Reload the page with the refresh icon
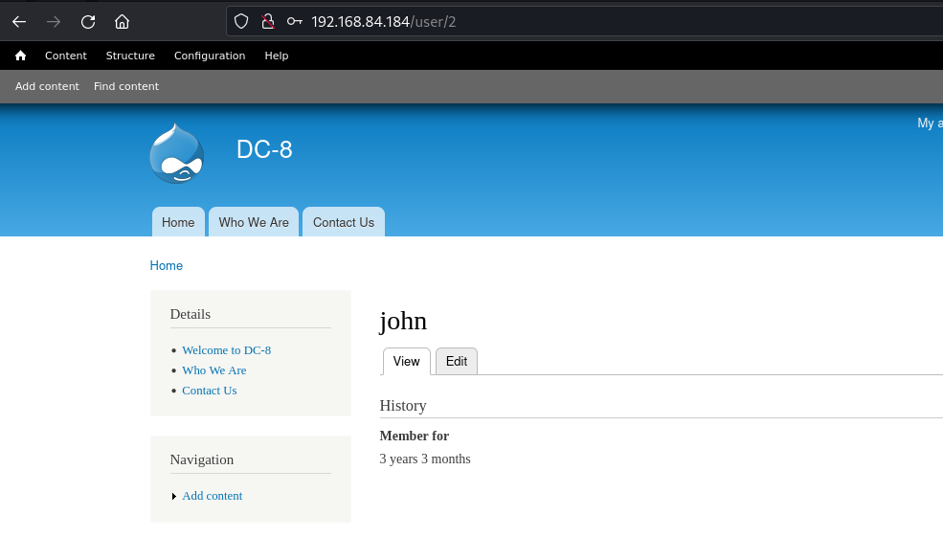Viewport: 943px width, 560px height. [88, 22]
